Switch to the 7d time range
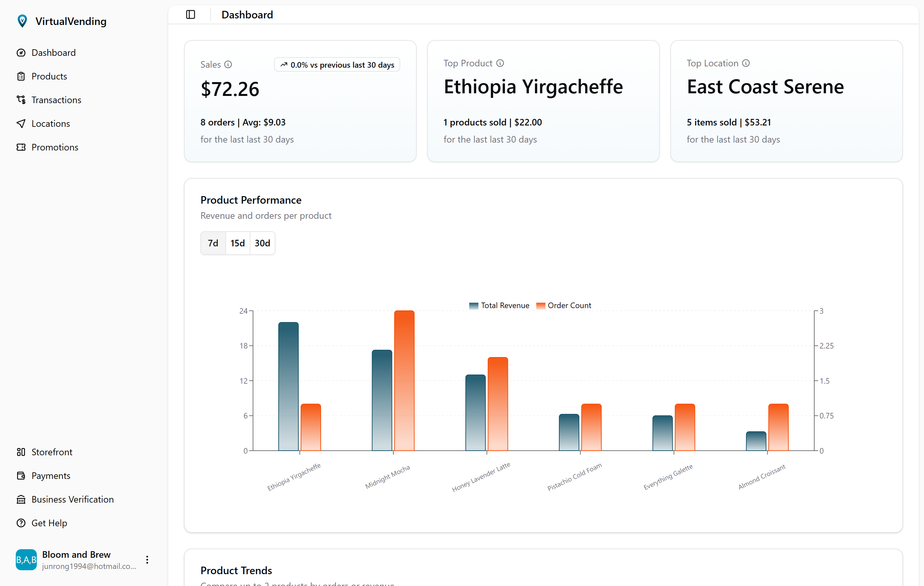This screenshot has height=586, width=924. tap(213, 243)
